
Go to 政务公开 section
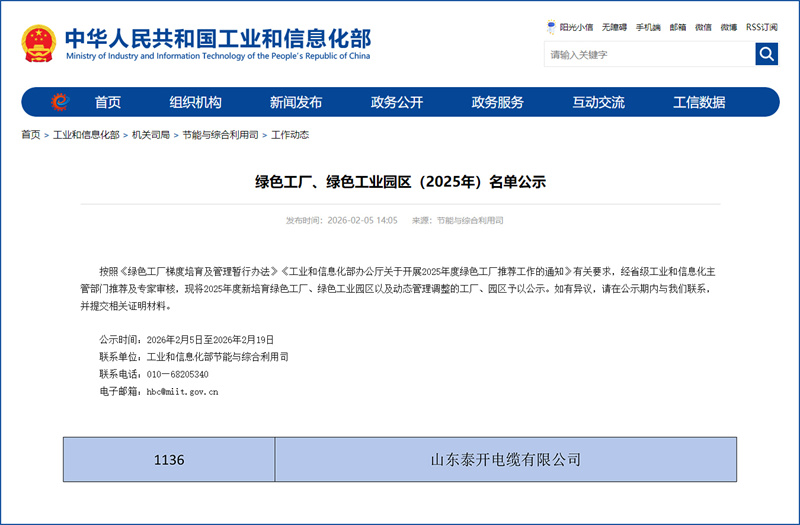[397, 102]
